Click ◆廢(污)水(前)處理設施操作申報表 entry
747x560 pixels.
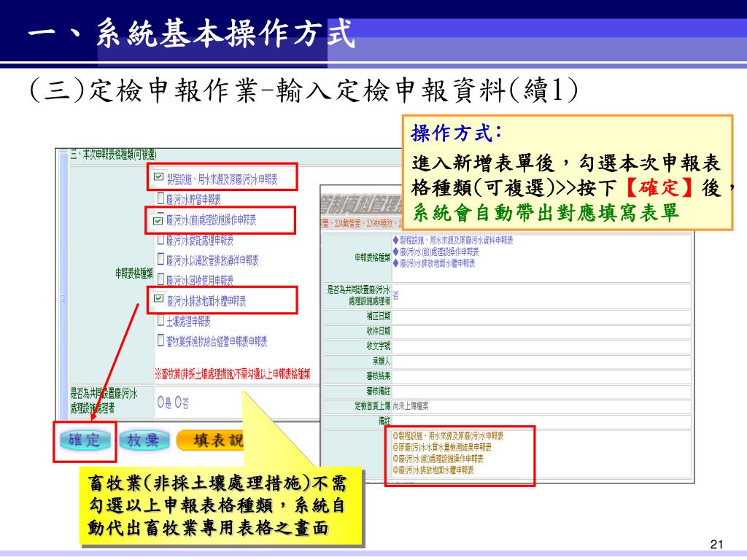click(x=436, y=252)
